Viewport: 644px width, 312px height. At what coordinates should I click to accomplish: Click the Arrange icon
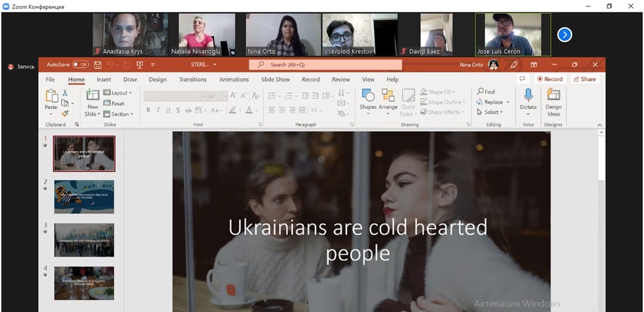(388, 95)
